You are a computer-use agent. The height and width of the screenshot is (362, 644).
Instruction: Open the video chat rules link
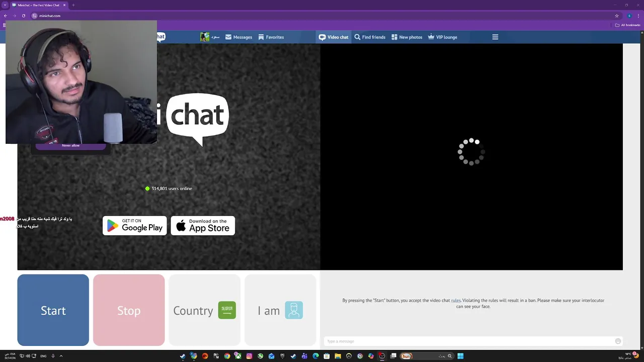[456, 301]
